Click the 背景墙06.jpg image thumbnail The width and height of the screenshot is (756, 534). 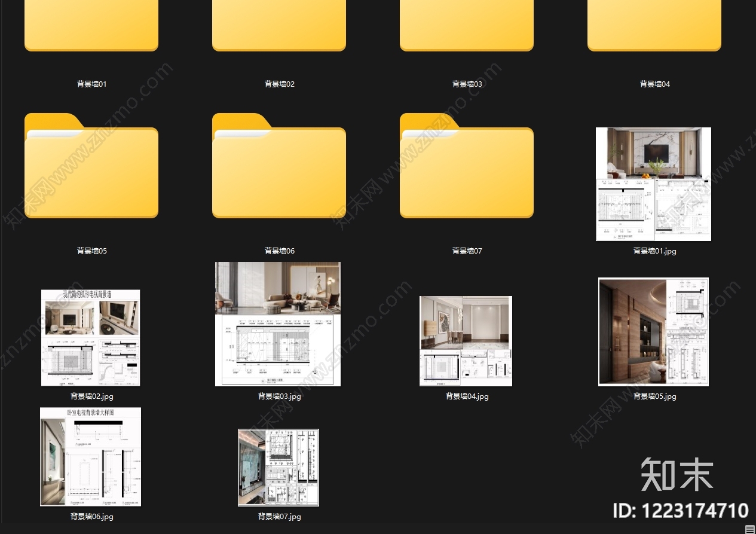pos(91,457)
